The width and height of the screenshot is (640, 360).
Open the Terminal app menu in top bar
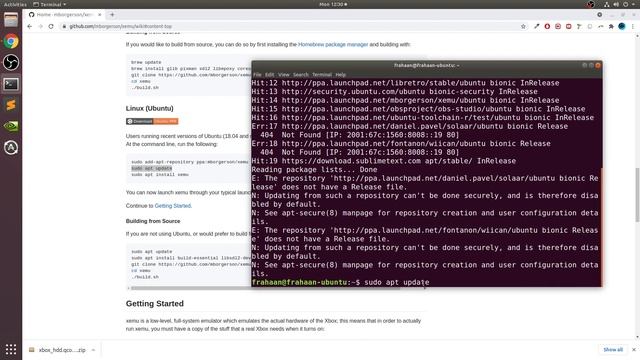49,4
